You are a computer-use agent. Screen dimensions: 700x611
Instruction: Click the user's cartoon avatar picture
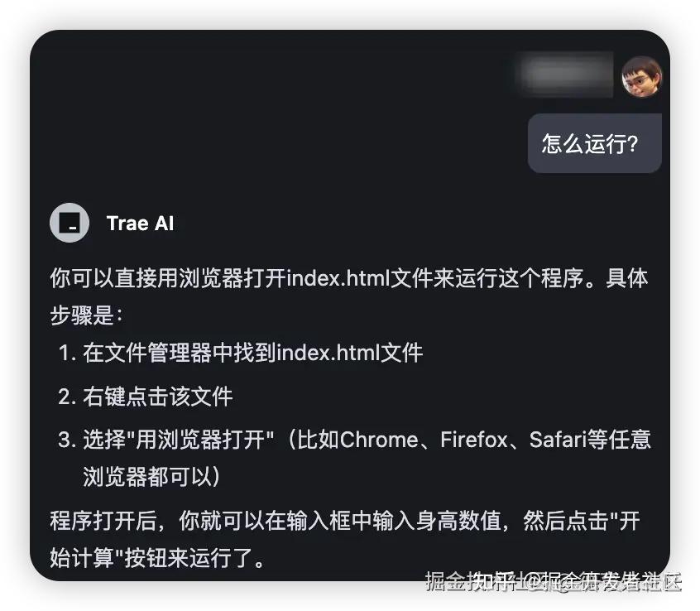pyautogui.click(x=641, y=76)
